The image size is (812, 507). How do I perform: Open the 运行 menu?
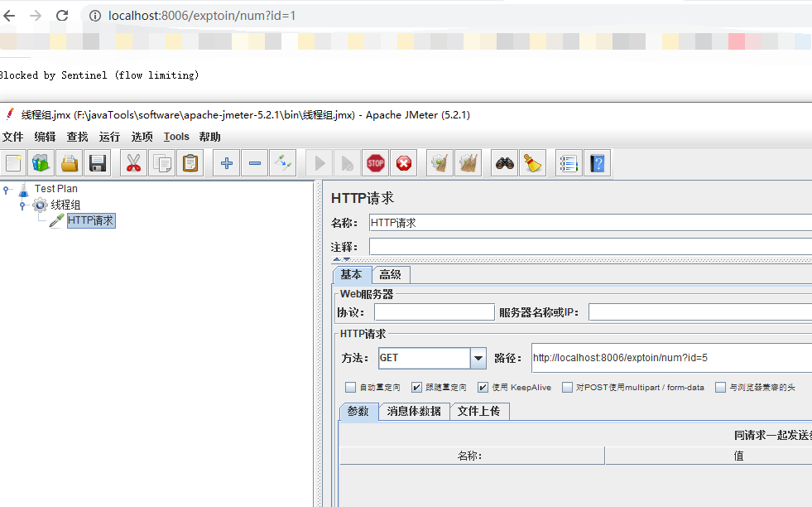pyautogui.click(x=109, y=137)
